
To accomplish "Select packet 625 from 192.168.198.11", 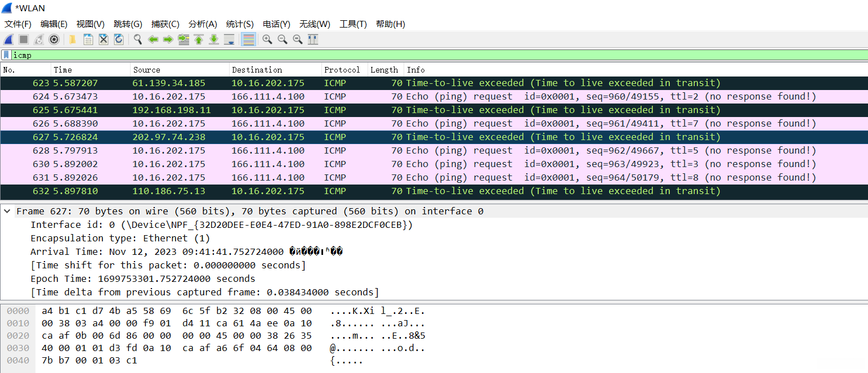I will click(434, 110).
